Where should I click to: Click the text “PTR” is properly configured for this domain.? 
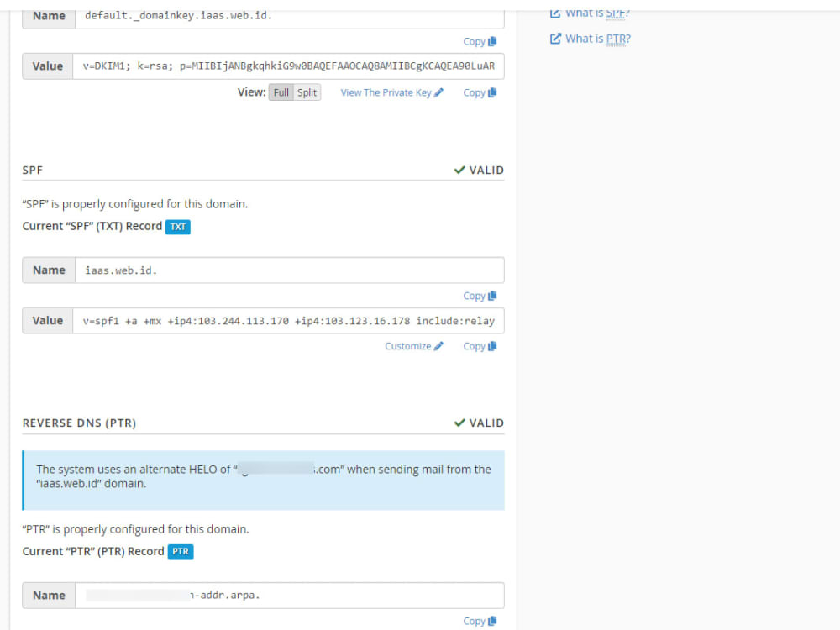(135, 529)
